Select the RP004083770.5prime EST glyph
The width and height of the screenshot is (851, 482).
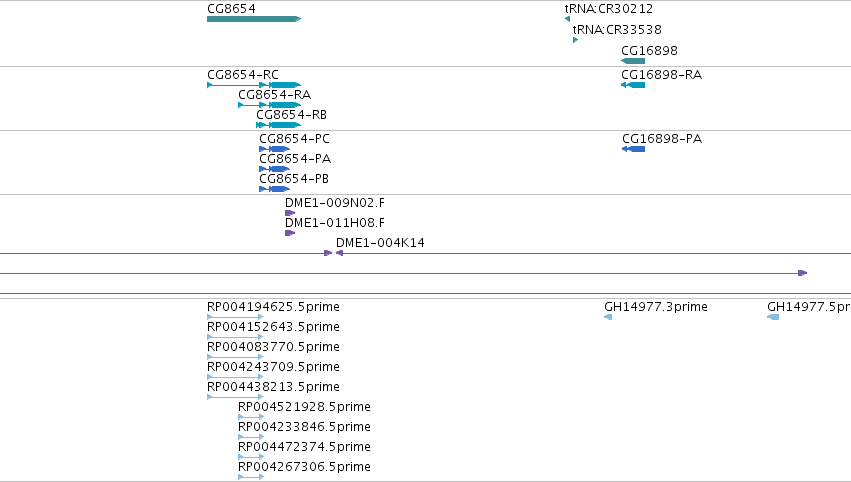[x=235, y=357]
